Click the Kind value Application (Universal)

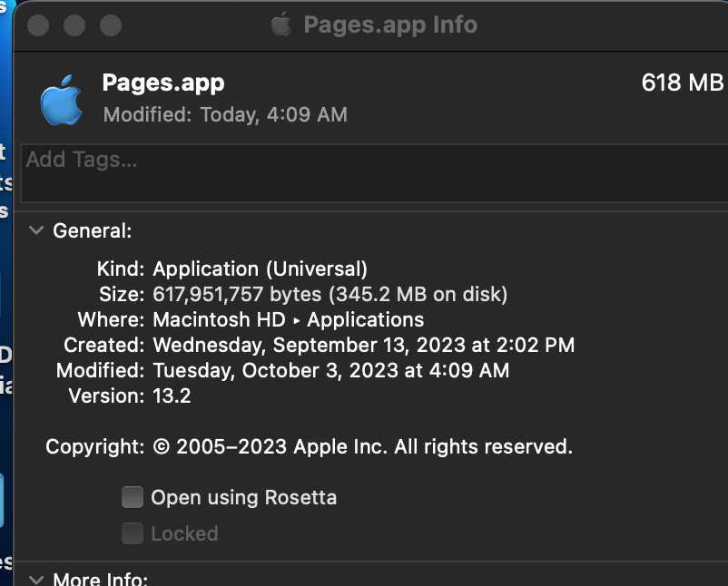pos(260,269)
